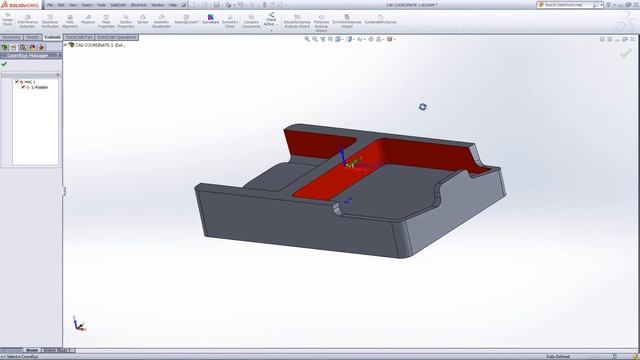This screenshot has width=640, height=360.
Task: Select the Measure tool
Action: pos(88,19)
